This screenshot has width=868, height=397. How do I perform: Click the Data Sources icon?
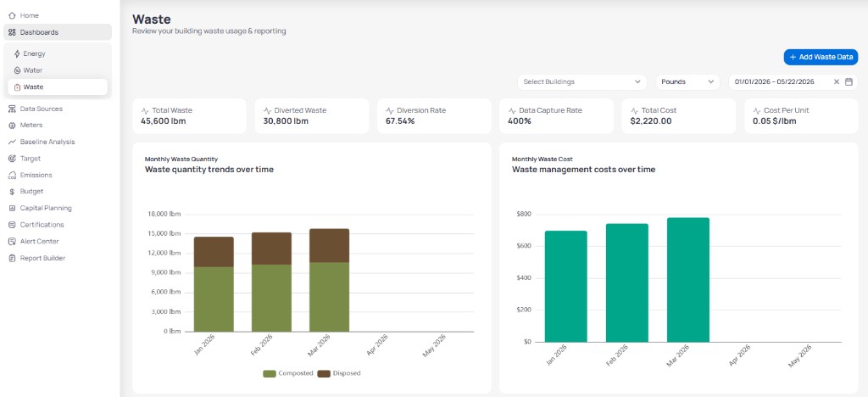click(x=12, y=109)
